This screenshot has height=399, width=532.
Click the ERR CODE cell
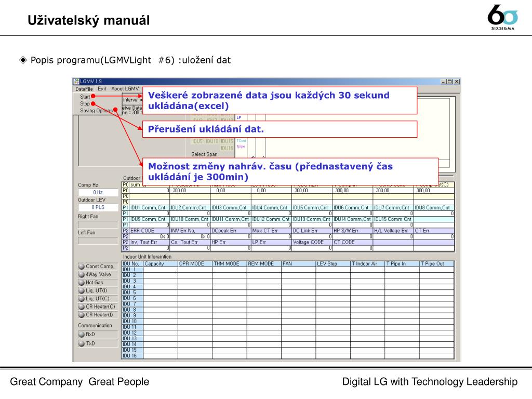(x=149, y=231)
